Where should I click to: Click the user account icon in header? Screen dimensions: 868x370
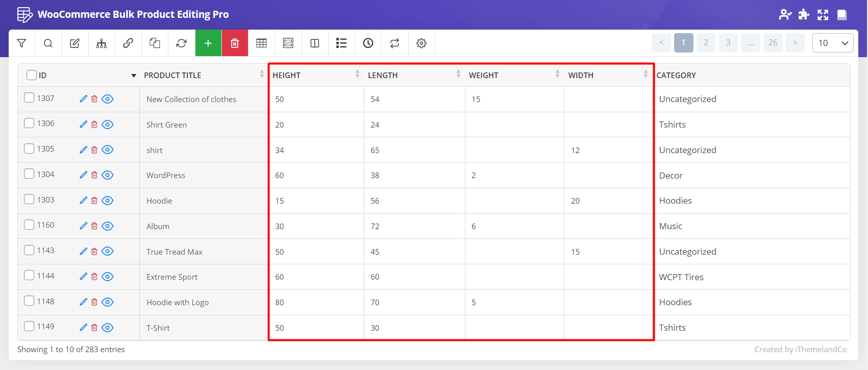tap(785, 15)
